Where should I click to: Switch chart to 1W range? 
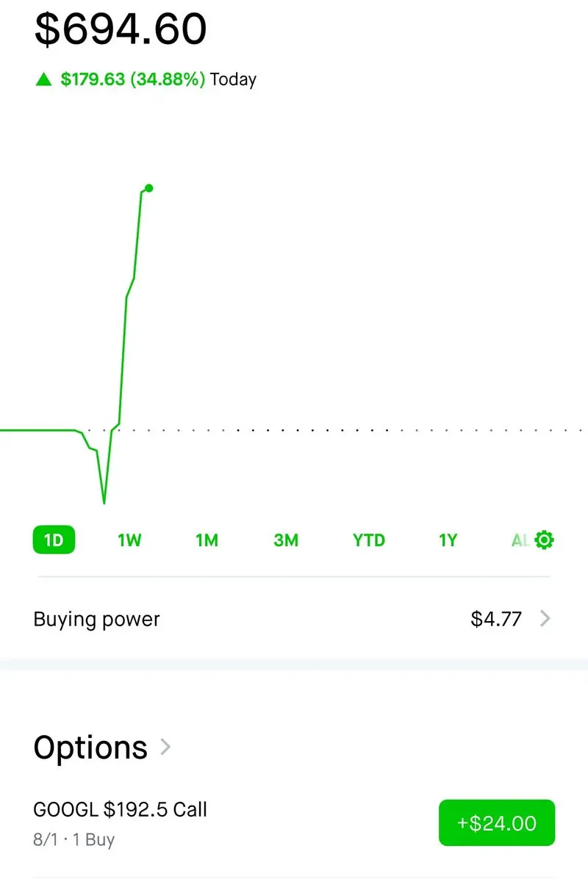click(129, 540)
